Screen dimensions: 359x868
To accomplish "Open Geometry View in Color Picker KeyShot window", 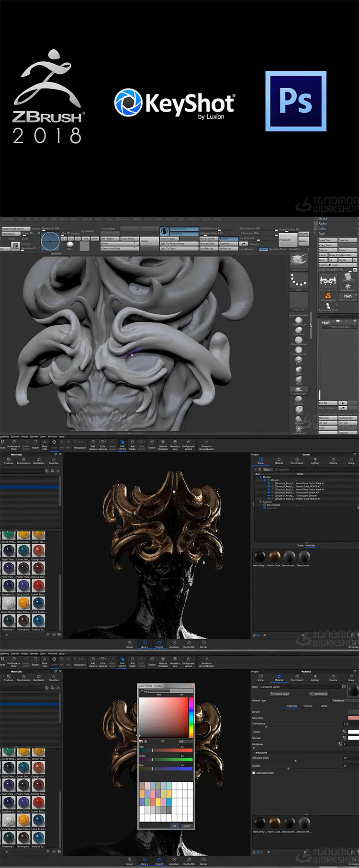I will pyautogui.click(x=175, y=661).
